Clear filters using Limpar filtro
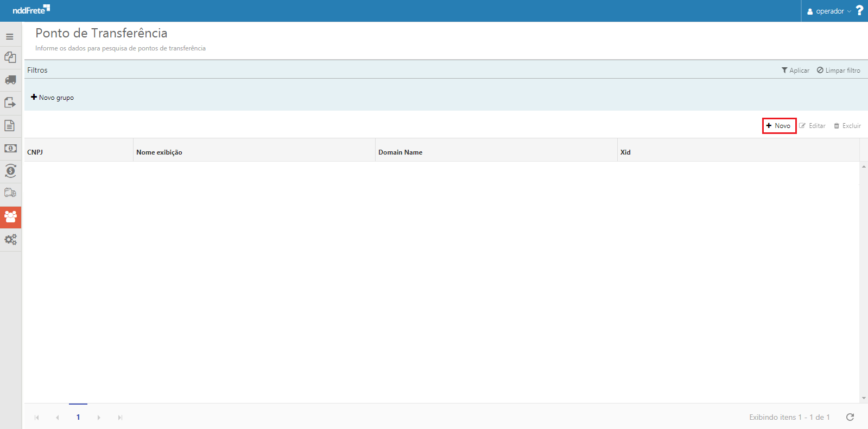 [839, 71]
